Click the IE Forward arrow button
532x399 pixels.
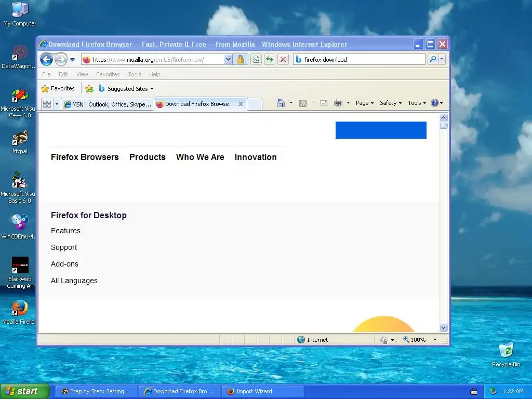coord(61,60)
